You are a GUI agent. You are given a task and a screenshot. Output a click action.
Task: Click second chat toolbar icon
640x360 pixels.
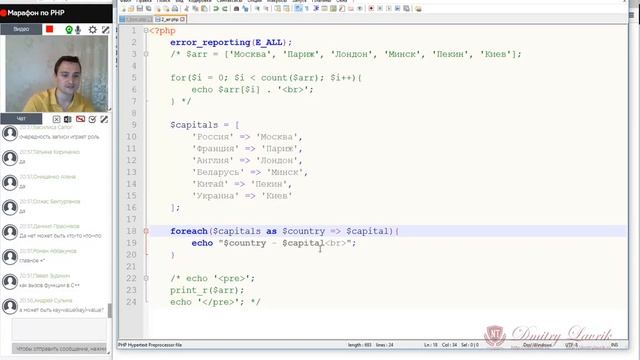(68, 119)
